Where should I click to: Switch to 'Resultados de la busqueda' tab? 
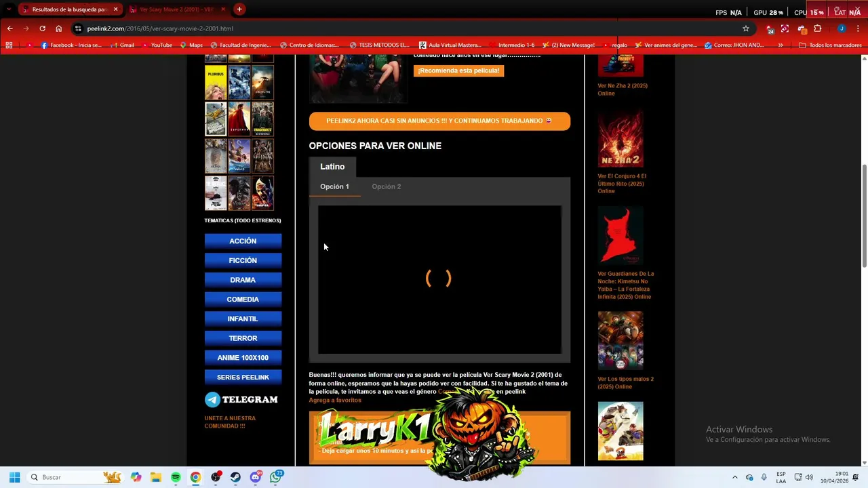click(69, 9)
